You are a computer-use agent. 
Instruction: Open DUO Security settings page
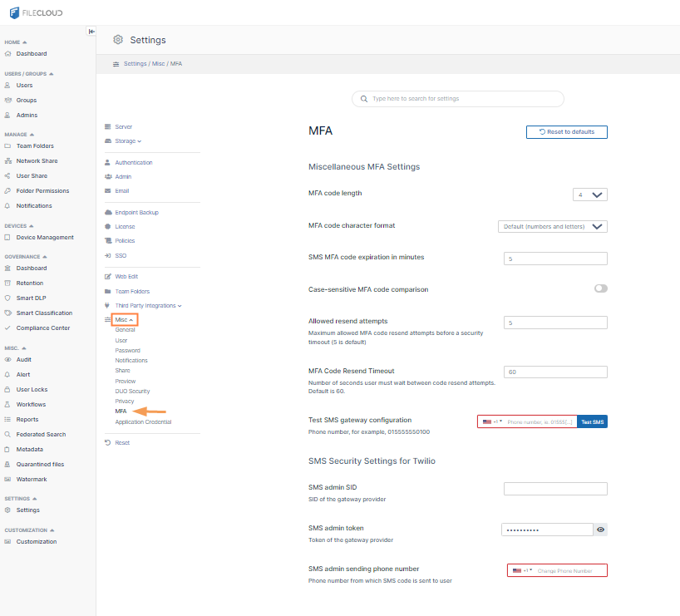pos(132,391)
